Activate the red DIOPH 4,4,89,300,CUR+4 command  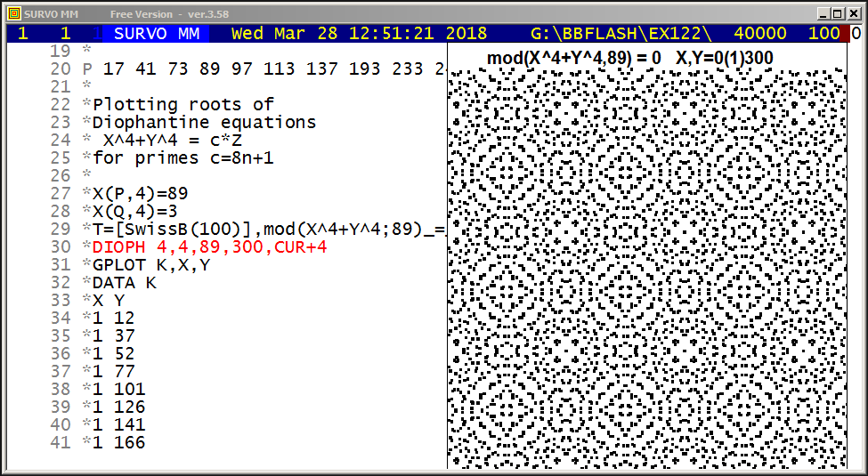(x=210, y=246)
